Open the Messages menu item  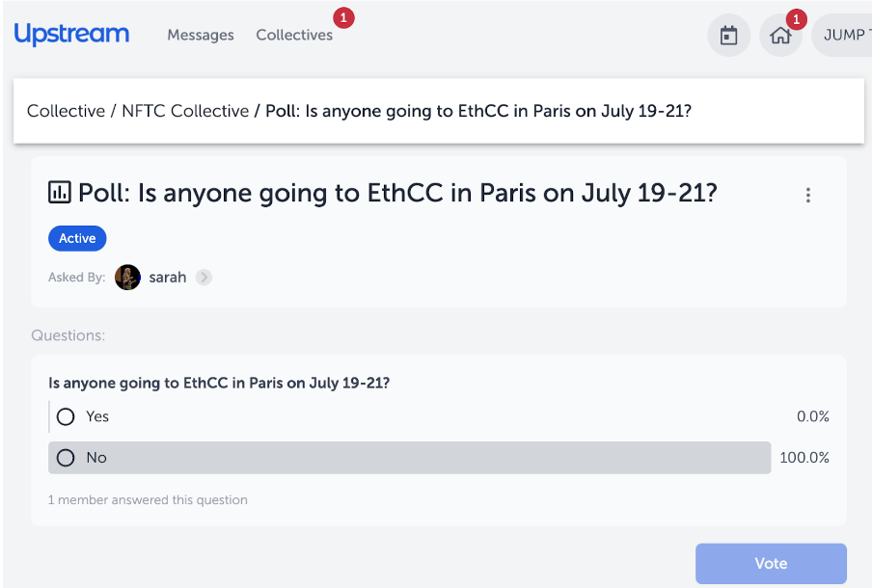tap(201, 35)
